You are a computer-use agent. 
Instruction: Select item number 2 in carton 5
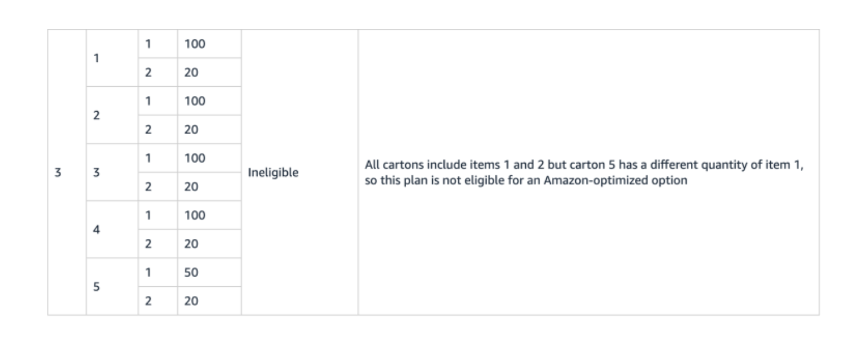point(148,301)
